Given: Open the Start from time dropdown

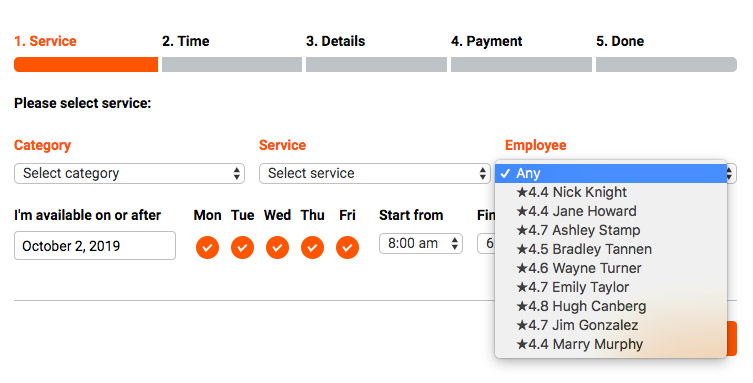Looking at the screenshot, I should pyautogui.click(x=421, y=243).
